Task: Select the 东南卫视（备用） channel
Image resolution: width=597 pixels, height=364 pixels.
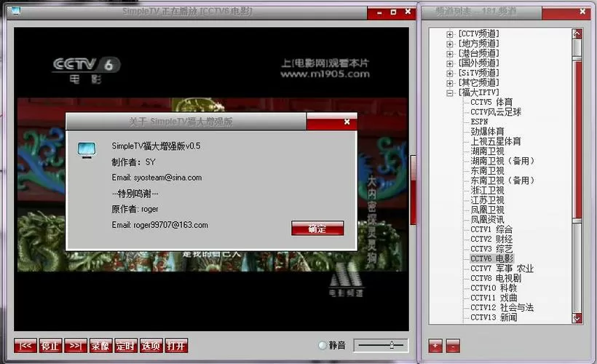Action: (x=502, y=181)
